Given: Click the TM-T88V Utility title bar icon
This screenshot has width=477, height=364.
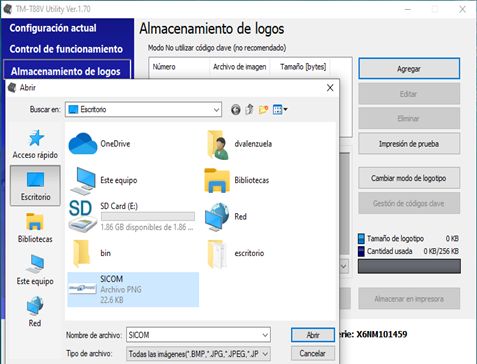Looking at the screenshot, I should (x=8, y=9).
